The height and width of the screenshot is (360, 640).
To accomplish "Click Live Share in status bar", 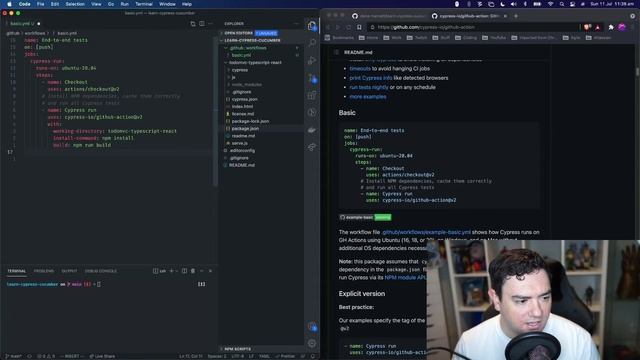I will [x=102, y=356].
